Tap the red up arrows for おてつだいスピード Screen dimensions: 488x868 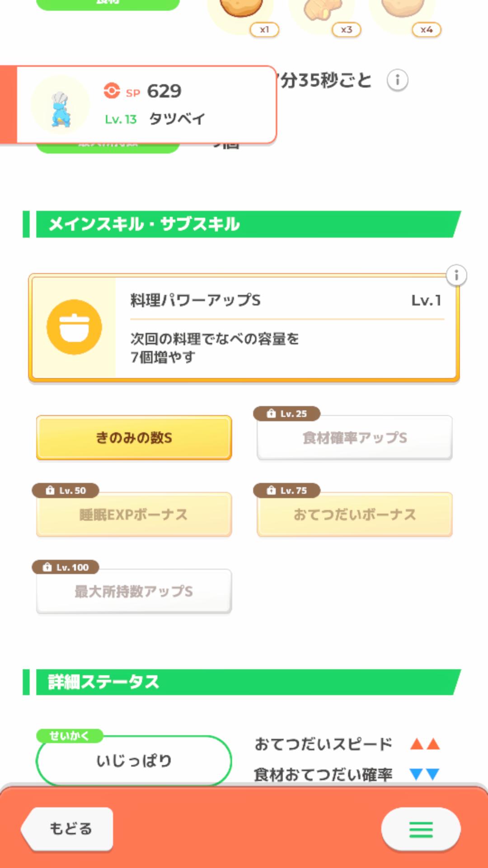click(x=425, y=744)
